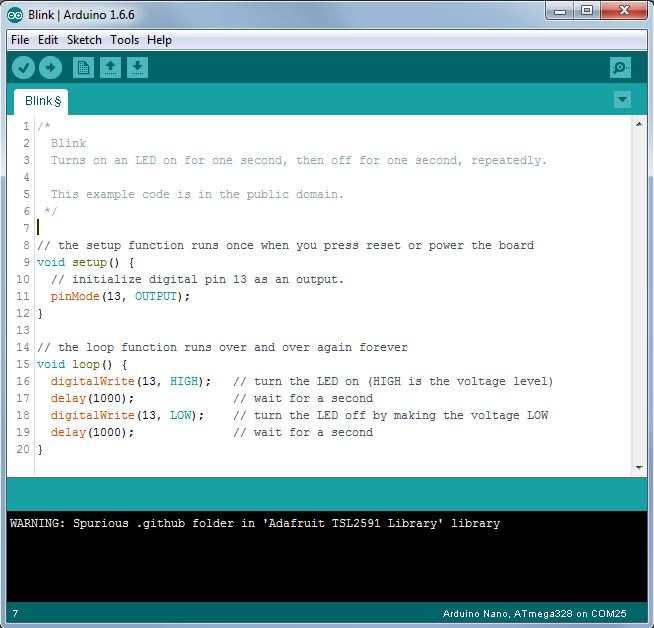Click line number 20 in gutter

coord(23,449)
